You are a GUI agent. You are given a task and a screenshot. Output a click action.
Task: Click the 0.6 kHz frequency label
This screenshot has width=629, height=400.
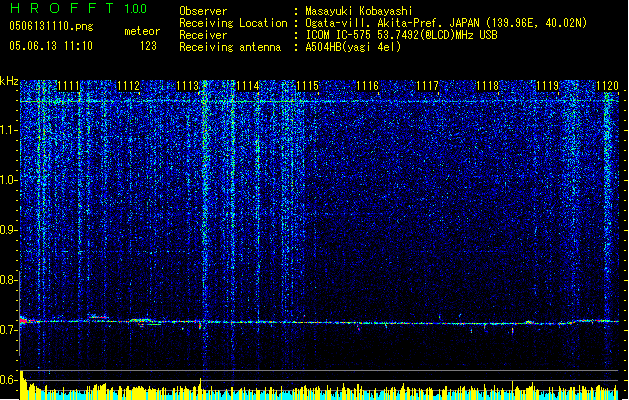pyautogui.click(x=9, y=380)
